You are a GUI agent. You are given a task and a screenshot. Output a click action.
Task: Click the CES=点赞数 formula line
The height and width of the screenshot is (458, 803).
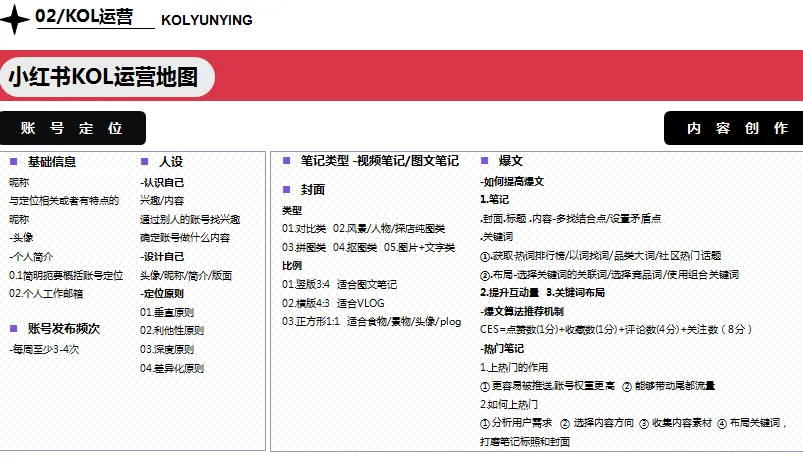coord(616,329)
